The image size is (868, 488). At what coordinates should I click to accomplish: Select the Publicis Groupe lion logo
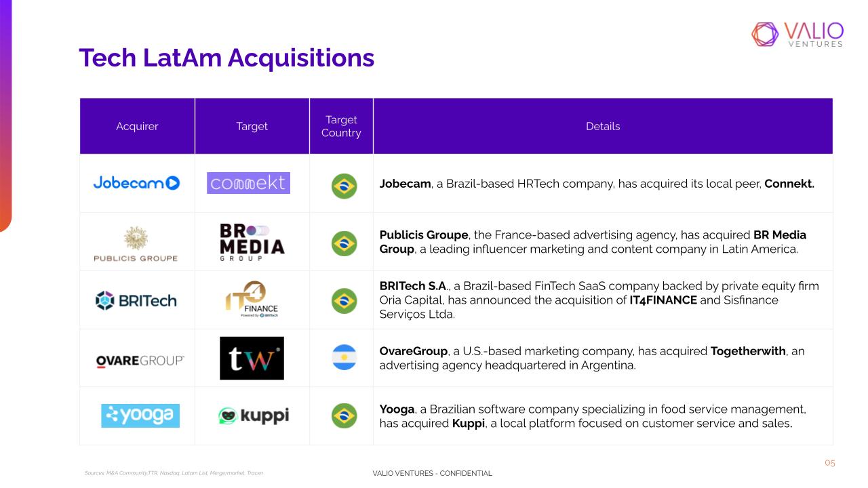[x=136, y=243]
